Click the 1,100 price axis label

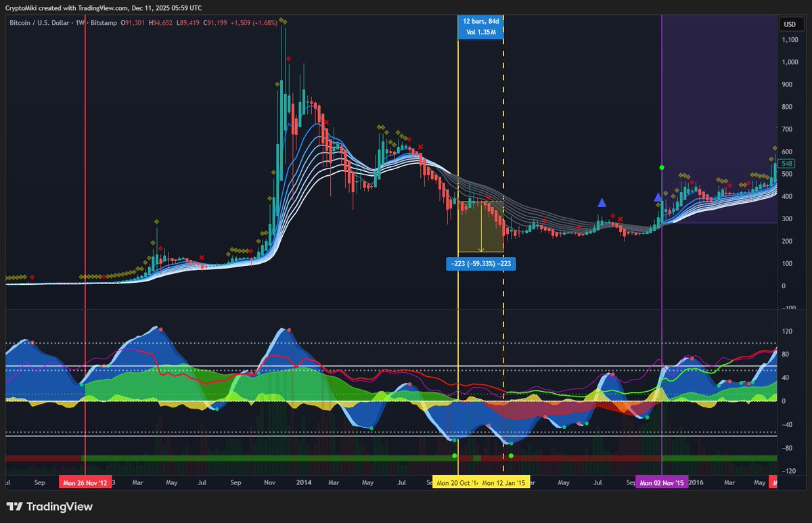coord(789,41)
